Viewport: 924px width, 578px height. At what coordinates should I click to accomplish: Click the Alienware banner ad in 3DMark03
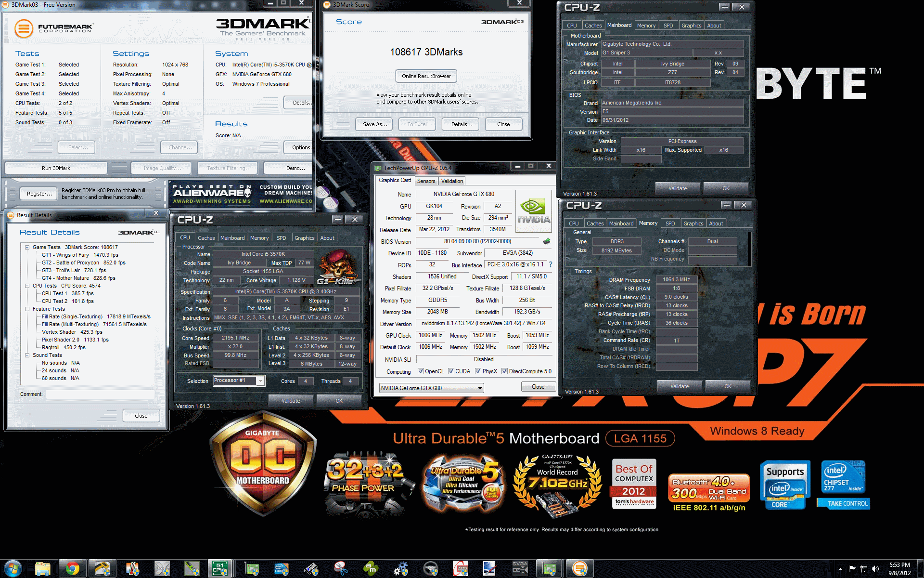(242, 194)
